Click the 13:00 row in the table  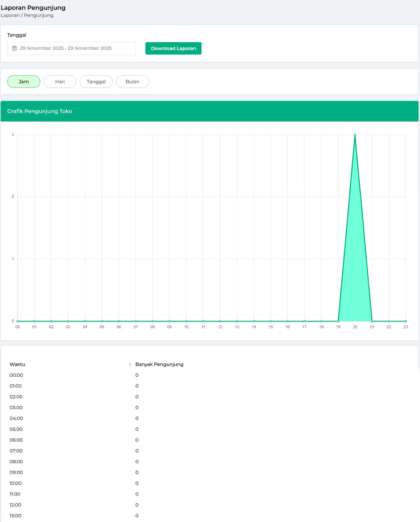(x=15, y=516)
